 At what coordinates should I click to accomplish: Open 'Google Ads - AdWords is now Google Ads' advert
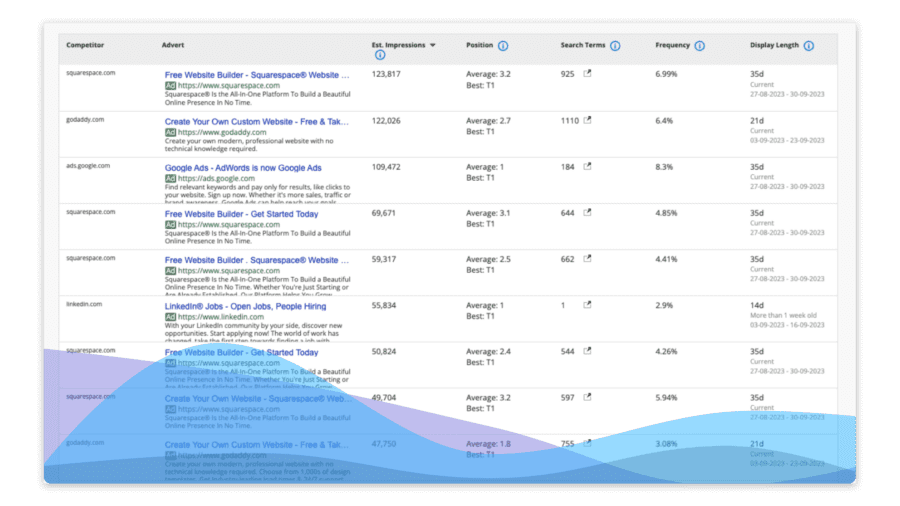coord(243,168)
